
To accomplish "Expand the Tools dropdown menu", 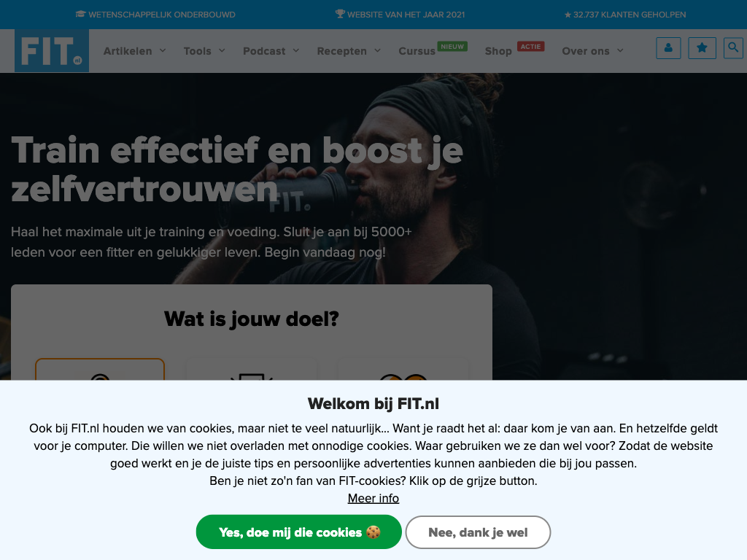I will [204, 51].
